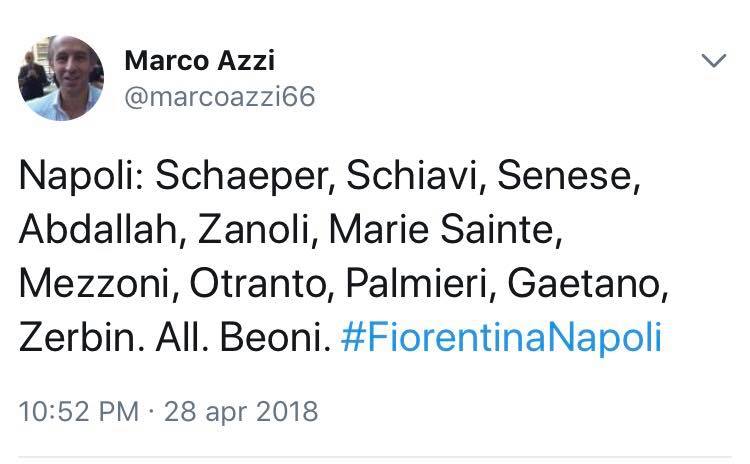
Task: Click Marco Azzi's profile picture
Action: click(61, 78)
